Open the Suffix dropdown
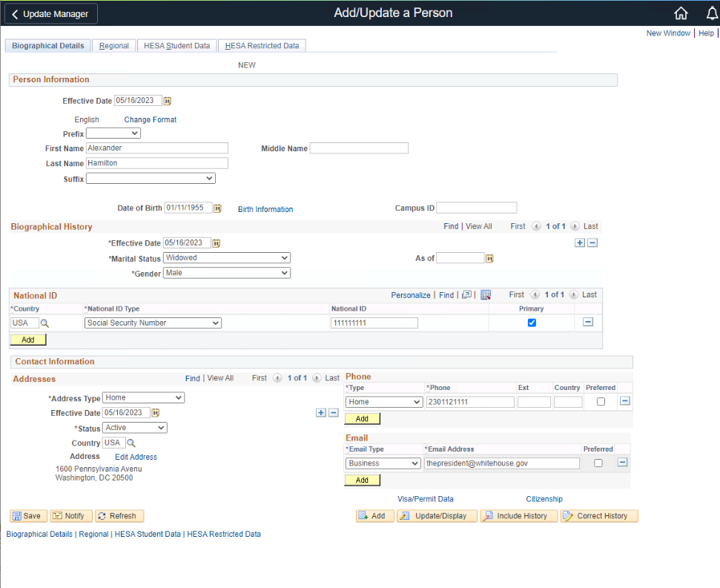The height and width of the screenshot is (588, 720). tap(151, 179)
